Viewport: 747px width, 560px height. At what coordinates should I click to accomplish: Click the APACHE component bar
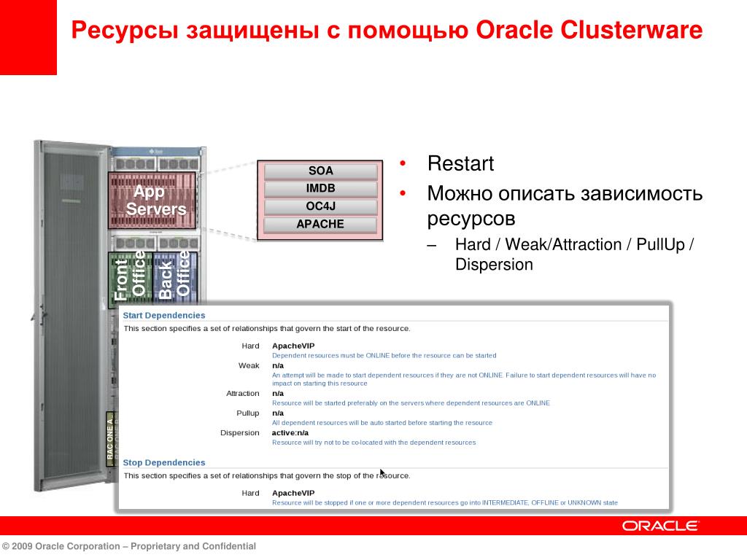click(x=321, y=224)
